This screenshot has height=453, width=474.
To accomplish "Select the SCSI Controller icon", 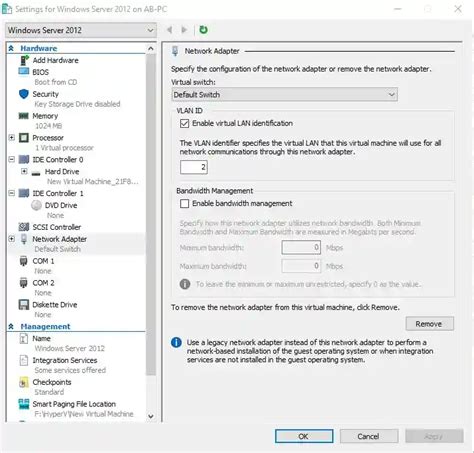I will 24,227.
